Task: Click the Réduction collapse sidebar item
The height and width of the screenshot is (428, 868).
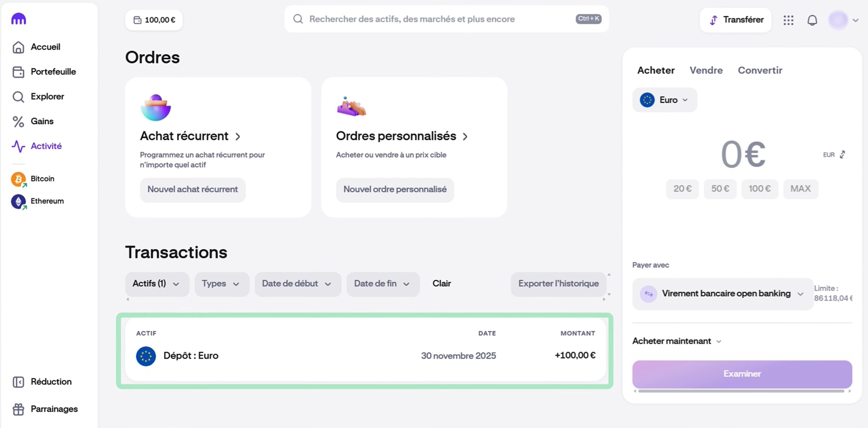Action: tap(42, 382)
